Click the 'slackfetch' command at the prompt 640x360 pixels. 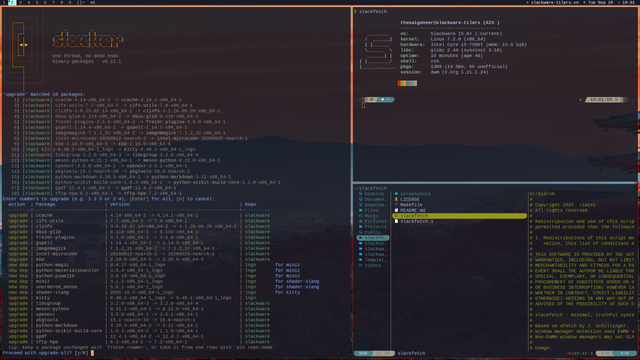(373, 11)
